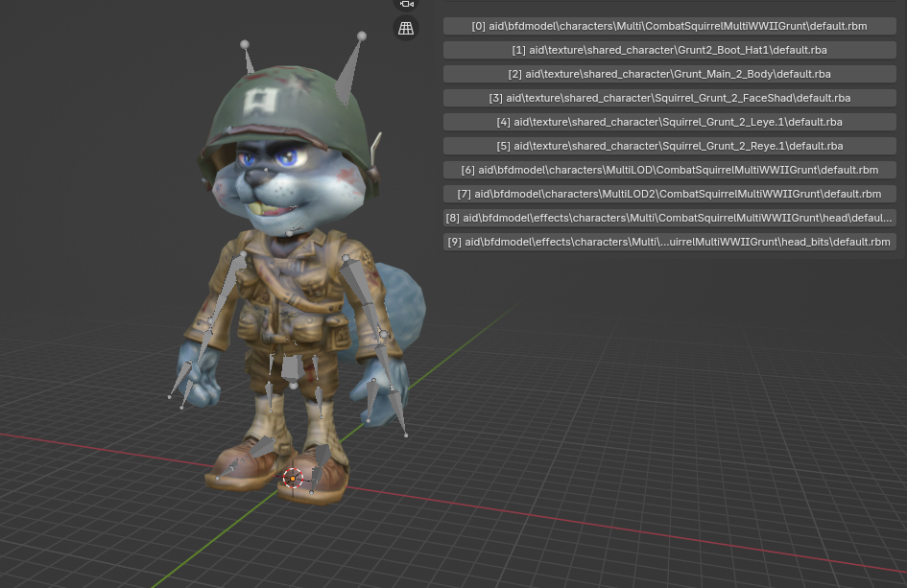This screenshot has height=588, width=907.
Task: Switch perspective/orthographic grid view icon
Action: click(x=406, y=28)
